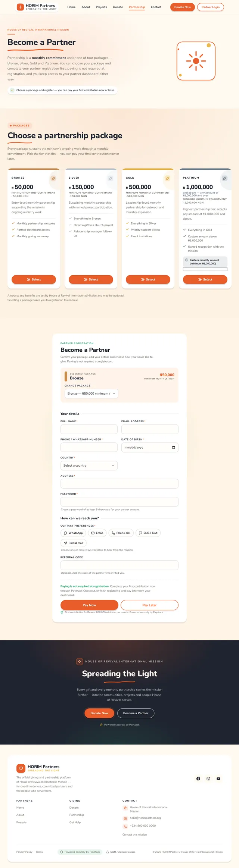239x868 pixels.
Task: Click the Gold package badge icon
Action: [167, 178]
